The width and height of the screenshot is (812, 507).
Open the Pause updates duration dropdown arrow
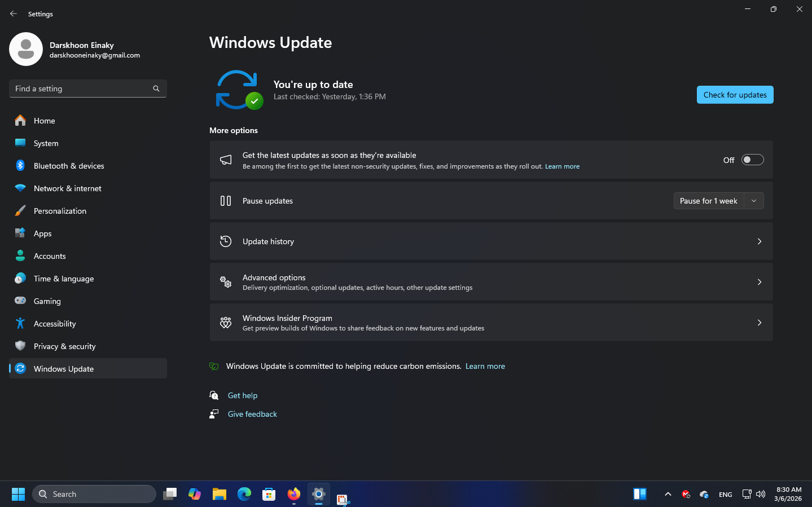pyautogui.click(x=754, y=201)
